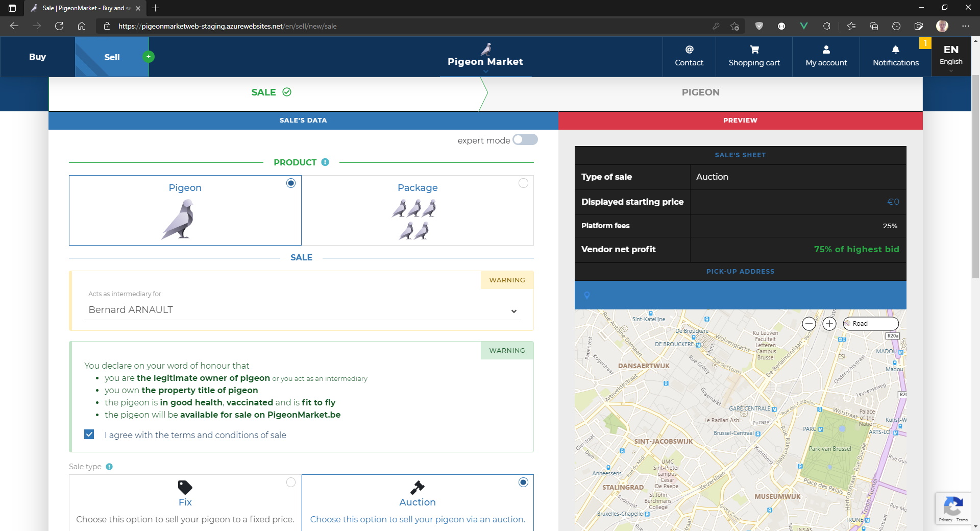Click the pick-up address location pin icon
Screen dimensions: 980x531
point(587,295)
